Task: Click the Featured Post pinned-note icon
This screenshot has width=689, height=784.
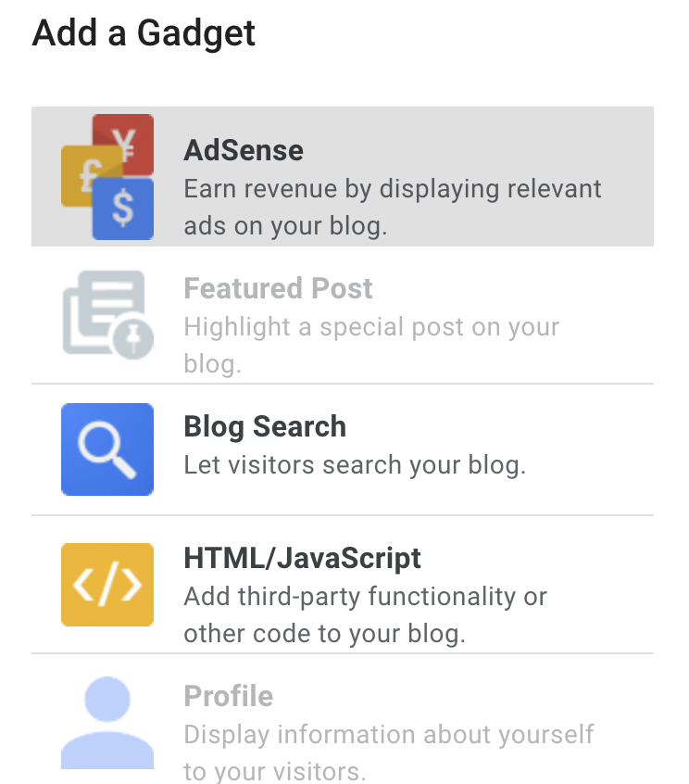Action: 105,315
